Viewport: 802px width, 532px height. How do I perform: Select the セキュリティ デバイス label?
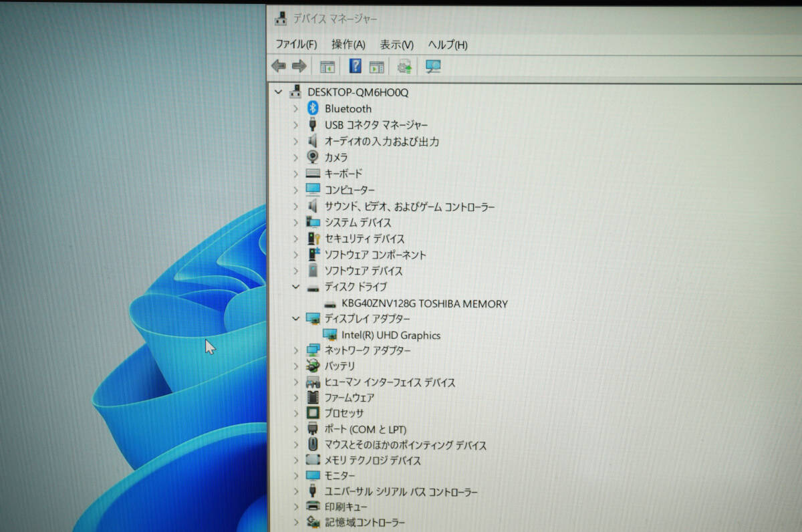364,239
